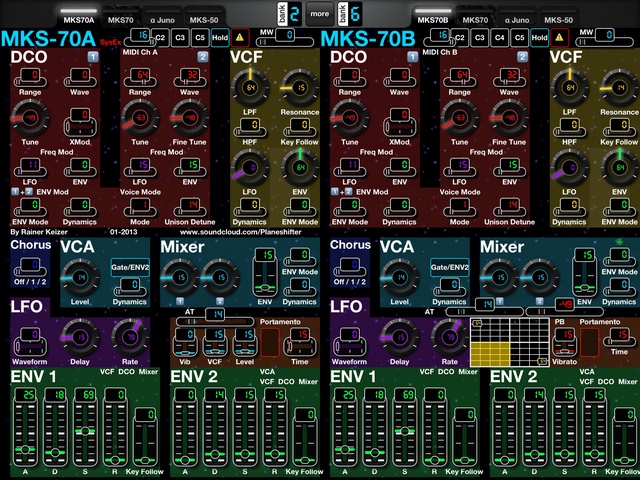Change MKS-70A Chorus Off/1/2 selector
The image size is (640, 480).
tap(30, 267)
